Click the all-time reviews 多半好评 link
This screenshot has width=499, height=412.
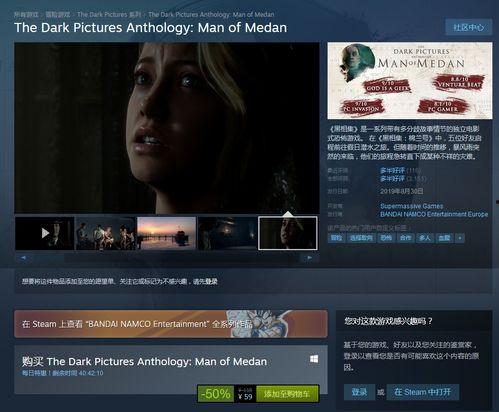(392, 179)
